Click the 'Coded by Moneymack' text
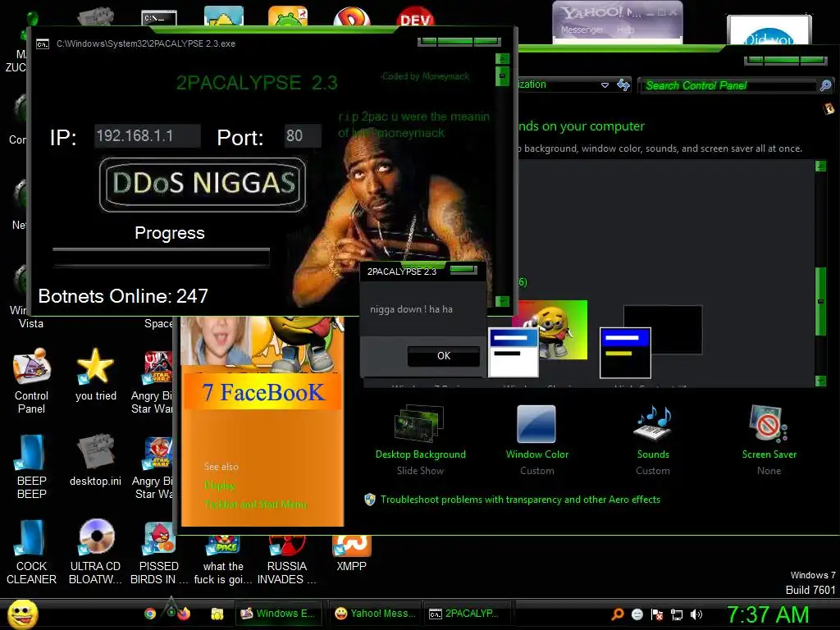The image size is (840, 630). tap(426, 76)
